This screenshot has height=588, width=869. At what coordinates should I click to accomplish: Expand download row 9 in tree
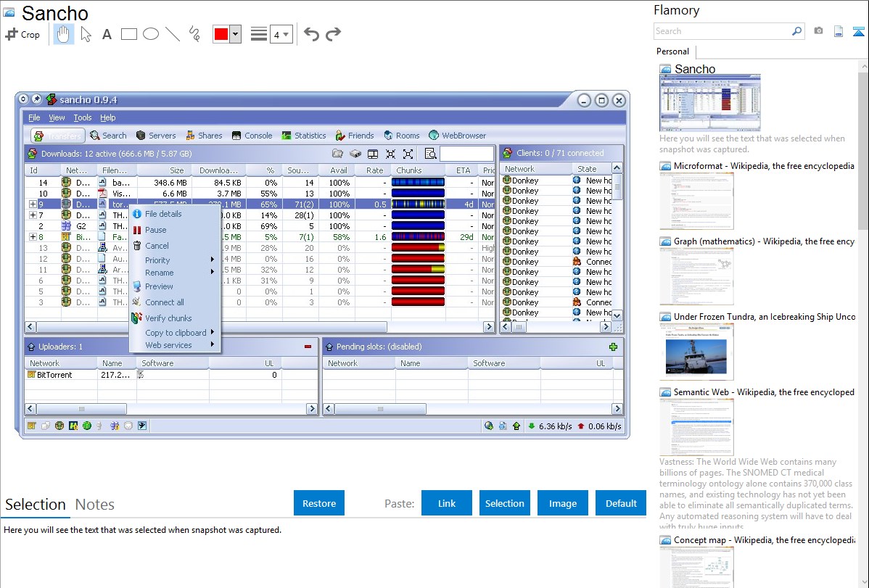[x=33, y=204]
